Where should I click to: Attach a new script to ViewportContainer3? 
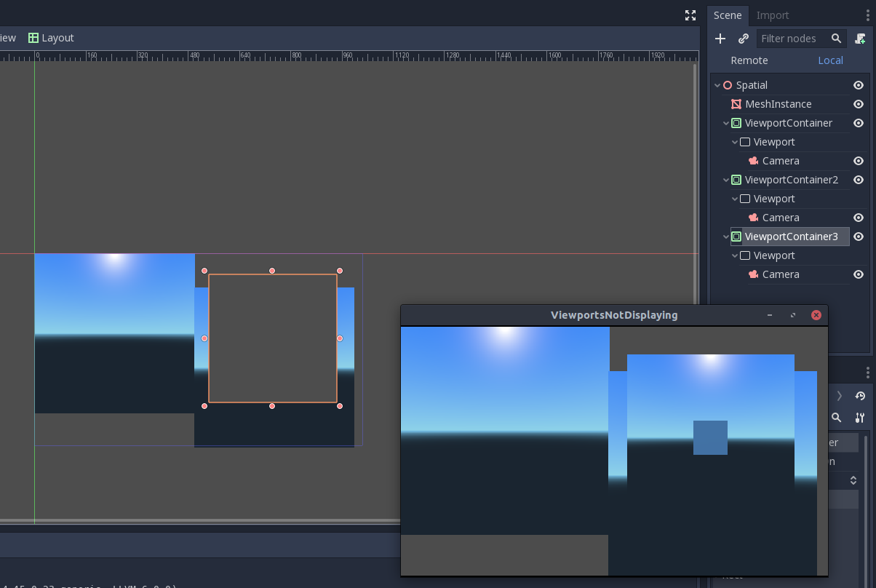click(x=859, y=39)
